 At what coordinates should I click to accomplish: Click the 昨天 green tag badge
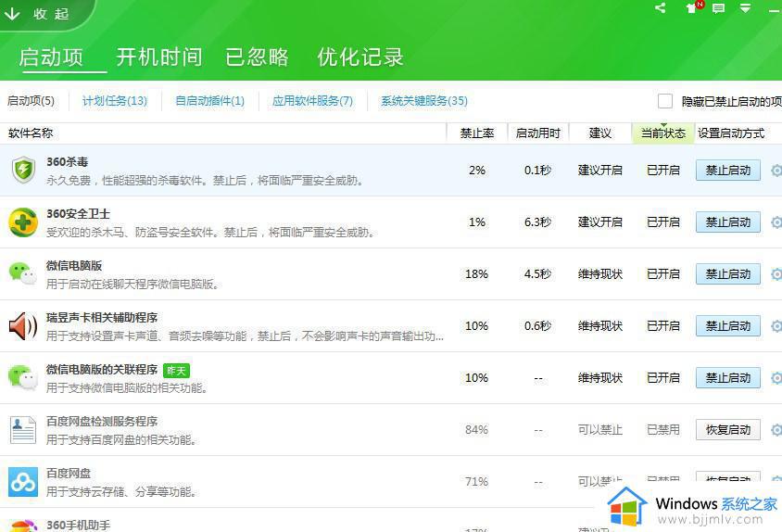177,371
